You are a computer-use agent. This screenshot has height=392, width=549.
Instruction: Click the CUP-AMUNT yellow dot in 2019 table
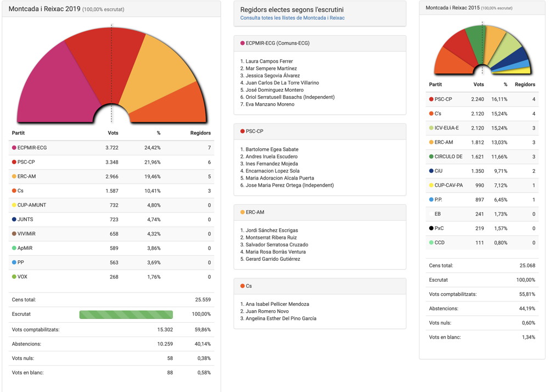pos(14,205)
